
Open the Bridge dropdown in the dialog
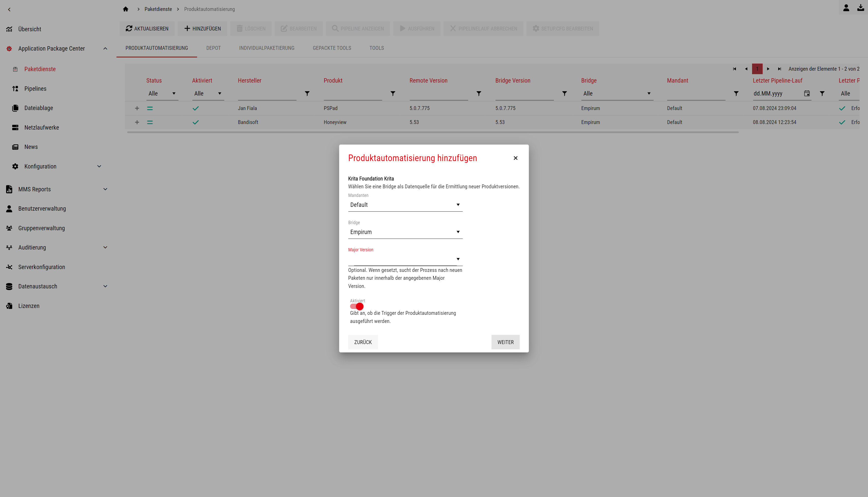[405, 232]
